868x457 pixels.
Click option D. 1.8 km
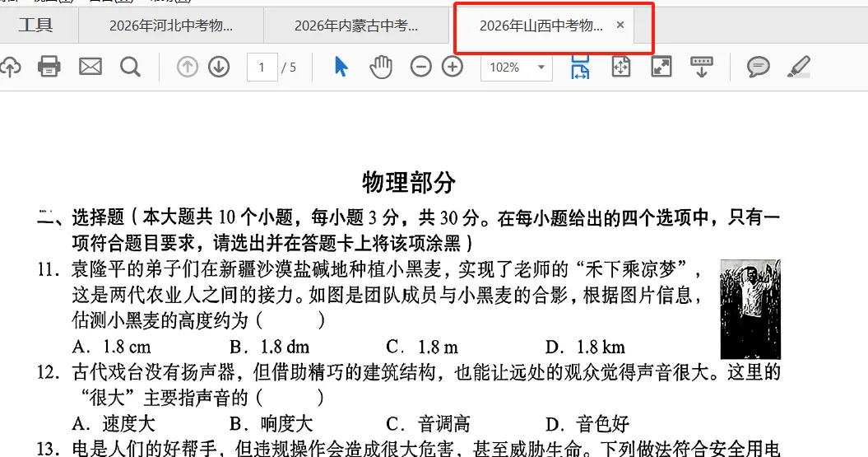[x=585, y=347]
